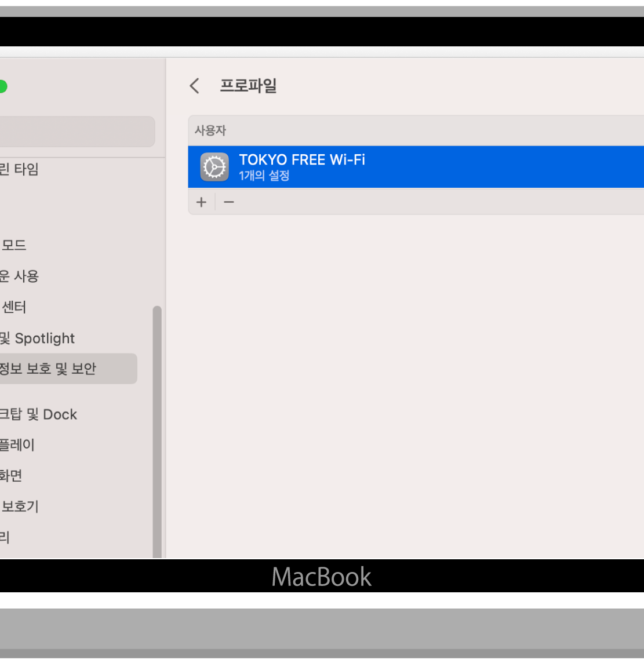Screen dimensions: 644x663
Task: Click the gear icon of TOKYO FREE Wi-Fi profile
Action: [214, 167]
